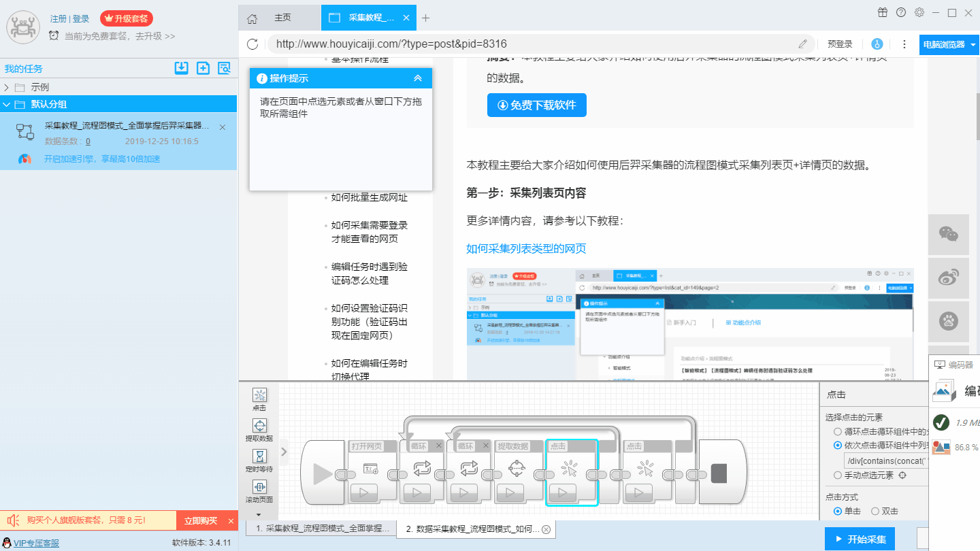Click the flowchart start play node
980x551 pixels.
click(323, 473)
